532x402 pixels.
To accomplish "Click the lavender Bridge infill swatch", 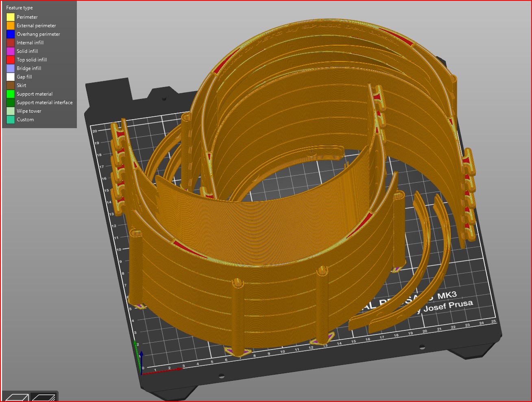I will click(x=11, y=68).
